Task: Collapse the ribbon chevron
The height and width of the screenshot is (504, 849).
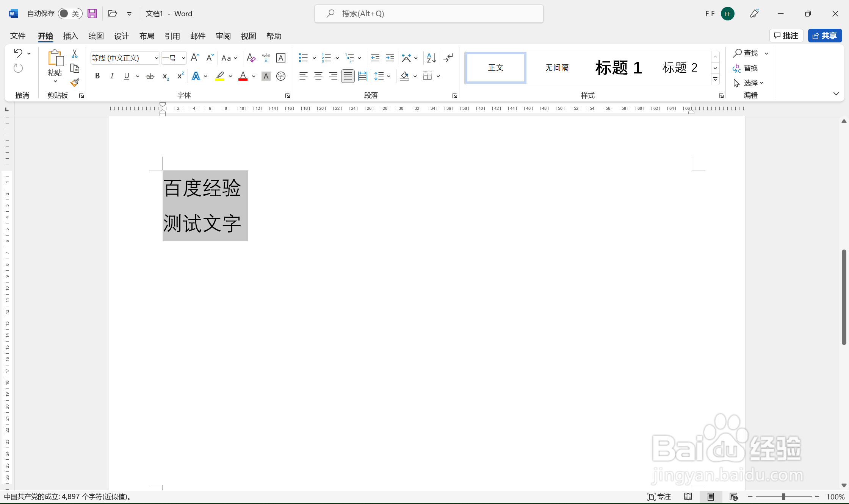Action: point(836,94)
